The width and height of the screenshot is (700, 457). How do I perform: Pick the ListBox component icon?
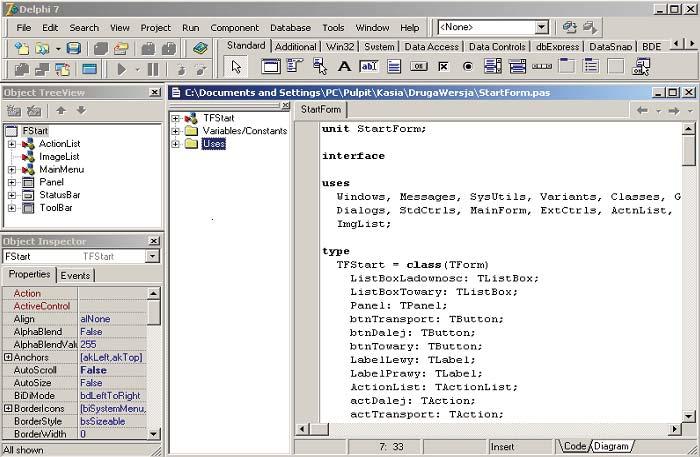(492, 66)
